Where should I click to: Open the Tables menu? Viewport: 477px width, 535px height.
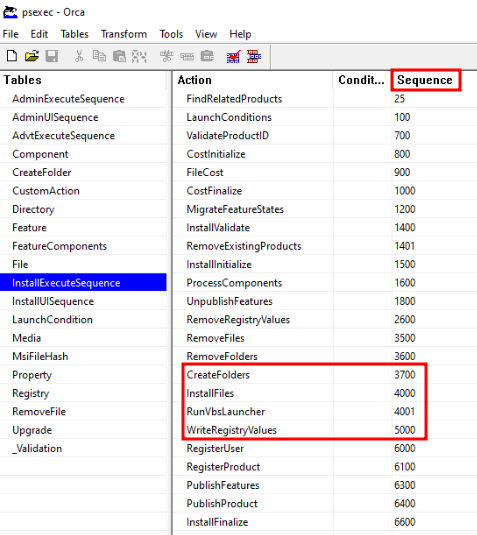74,34
